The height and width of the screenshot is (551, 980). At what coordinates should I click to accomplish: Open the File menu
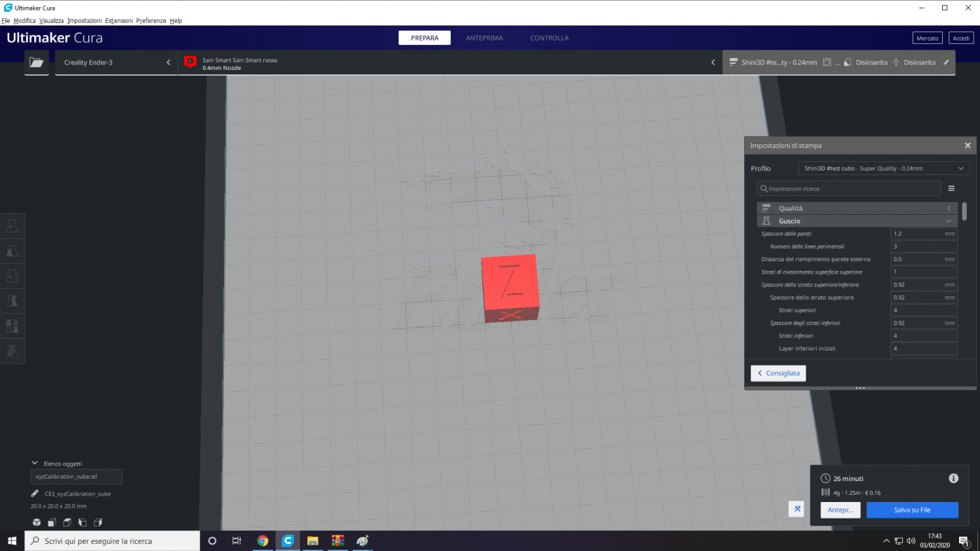(6, 21)
